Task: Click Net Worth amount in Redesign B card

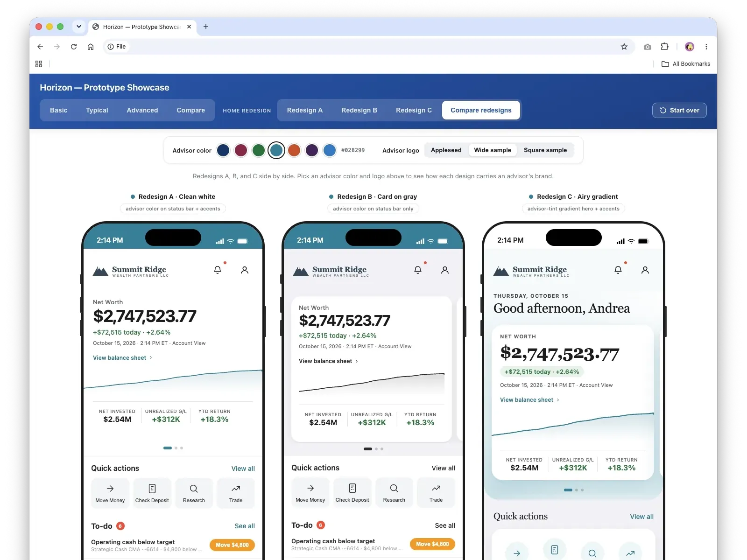Action: [345, 321]
